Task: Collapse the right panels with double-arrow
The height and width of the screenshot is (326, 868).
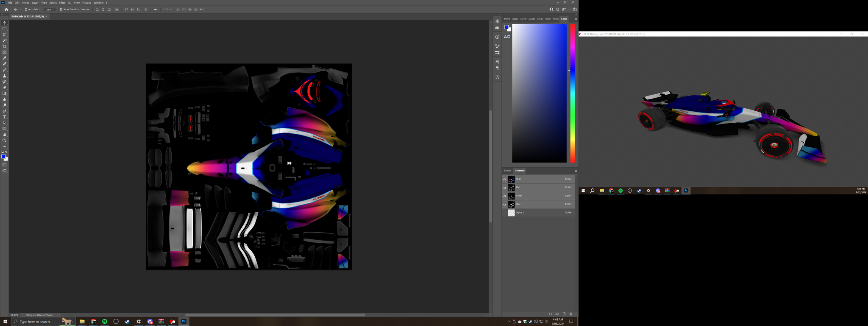Action: [x=576, y=14]
